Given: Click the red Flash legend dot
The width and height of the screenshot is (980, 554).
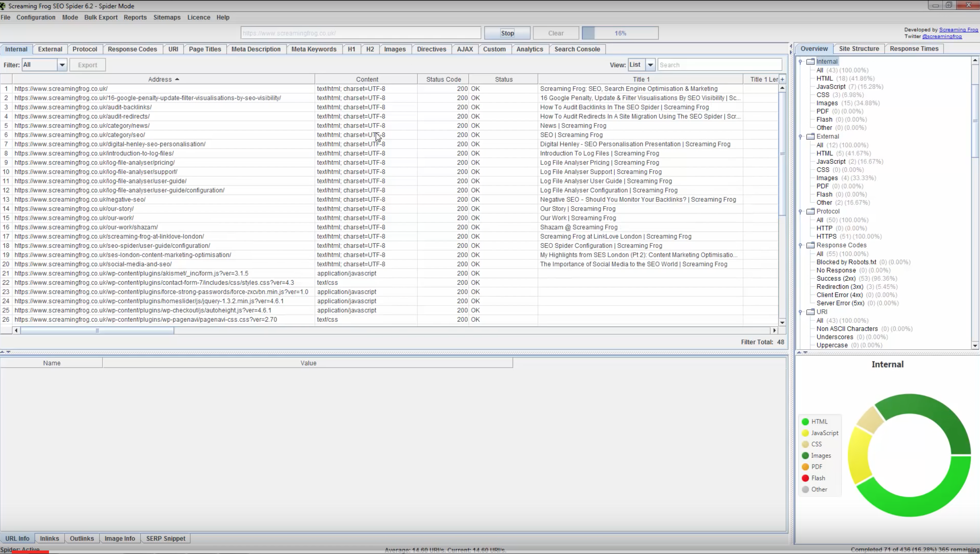Looking at the screenshot, I should point(805,478).
